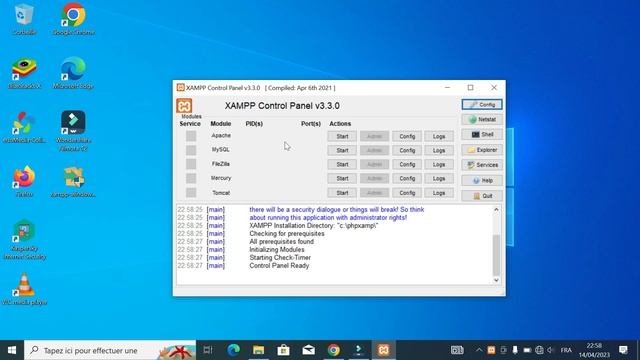Toggle the FileZilla service checkbox
The width and height of the screenshot is (640, 360).
191,164
